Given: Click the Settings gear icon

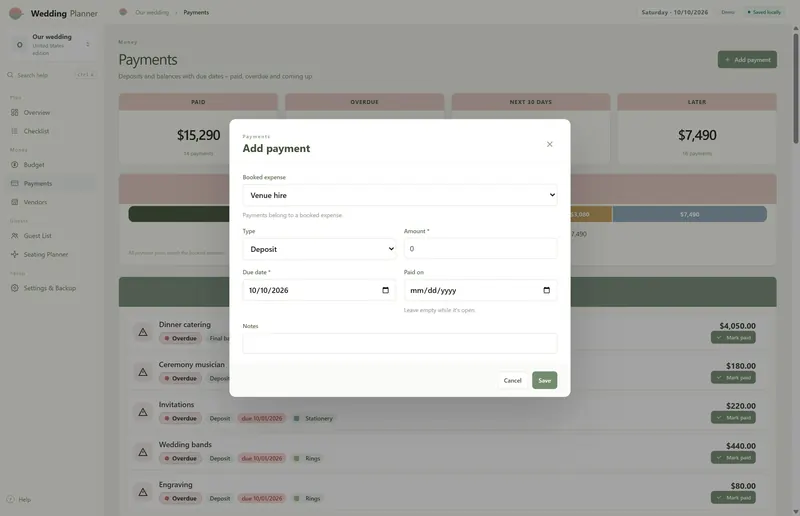Looking at the screenshot, I should (x=14, y=288).
